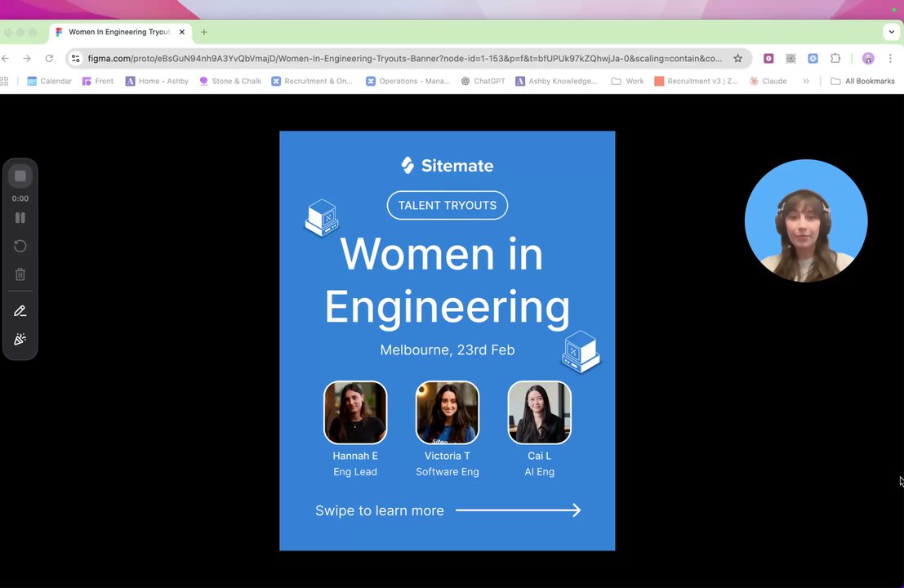Pause the recording
This screenshot has height=588, width=904.
20,218
